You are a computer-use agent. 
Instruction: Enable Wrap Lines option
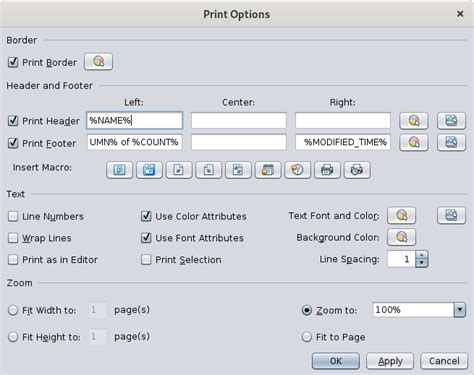pos(13,238)
